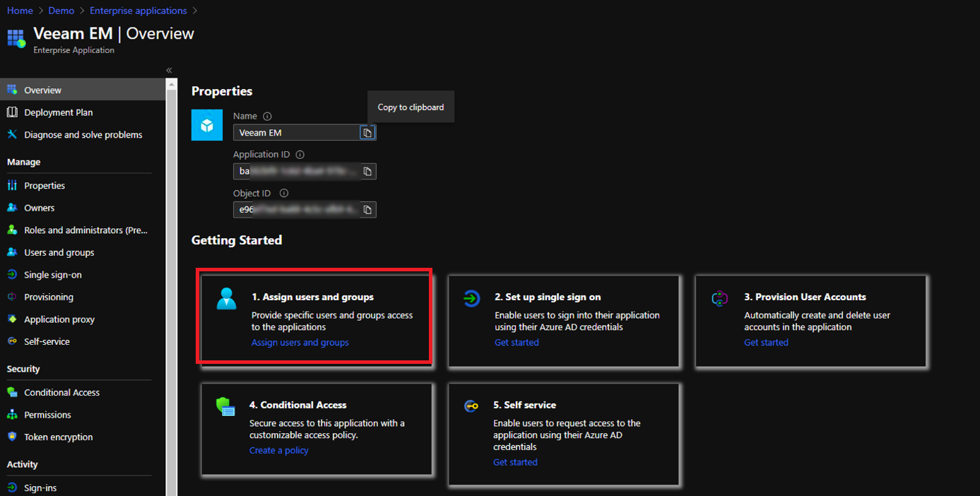980x496 pixels.
Task: Click the Provision User Accounts card icon
Action: click(719, 298)
